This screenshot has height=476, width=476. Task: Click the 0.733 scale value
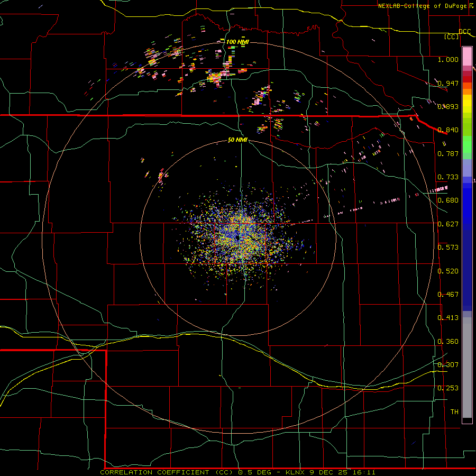tap(448, 177)
